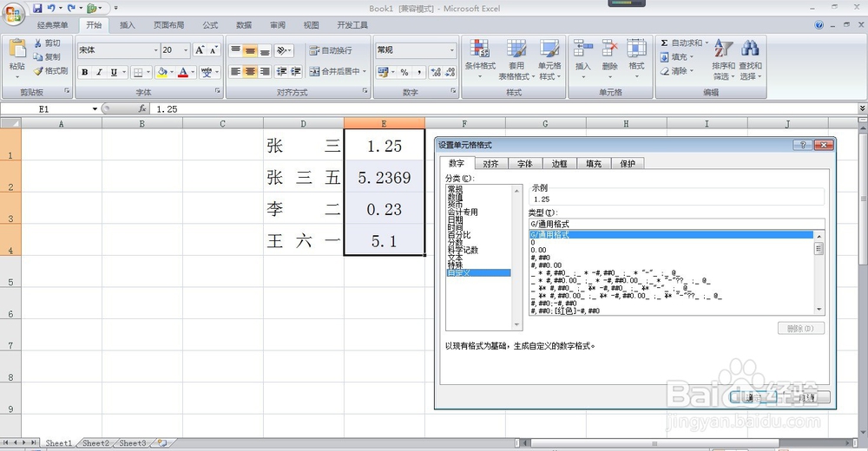Click Delete cells (删除)
Image resolution: width=868 pixels, height=451 pixels.
609,58
